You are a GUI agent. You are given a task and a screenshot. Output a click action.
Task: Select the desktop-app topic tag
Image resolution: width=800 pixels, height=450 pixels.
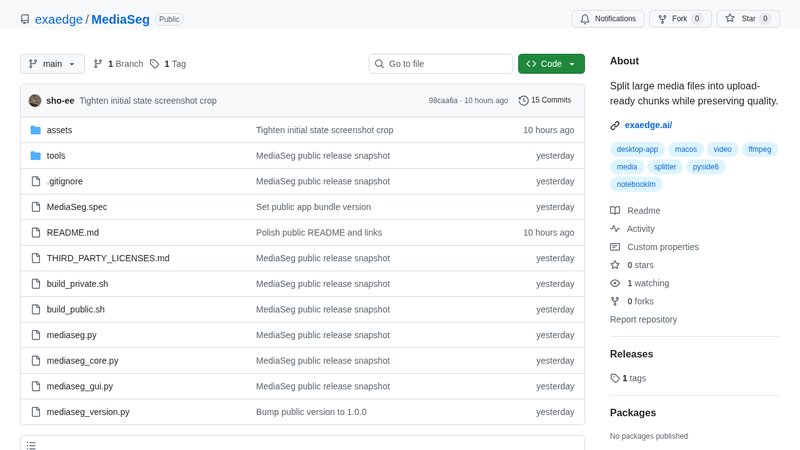click(637, 149)
